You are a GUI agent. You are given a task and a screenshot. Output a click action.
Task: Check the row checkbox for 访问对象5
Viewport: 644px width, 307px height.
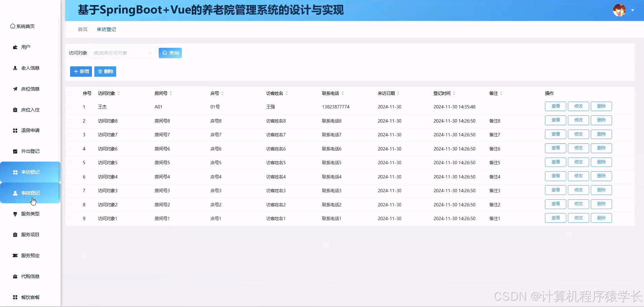(x=70, y=163)
